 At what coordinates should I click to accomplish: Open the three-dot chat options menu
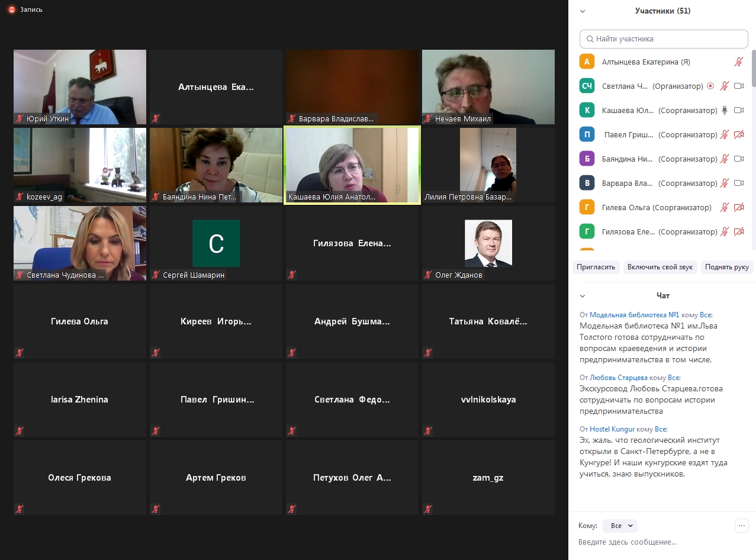(x=741, y=525)
